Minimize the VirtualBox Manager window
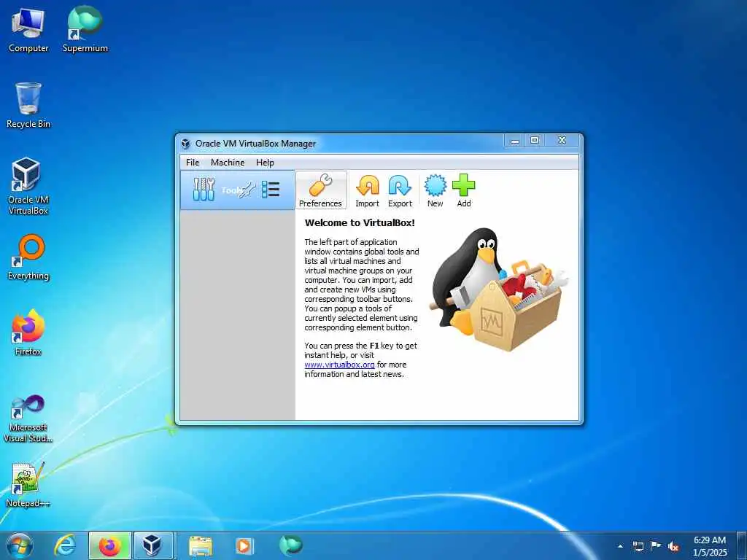Viewport: 747px width, 560px height. [515, 141]
